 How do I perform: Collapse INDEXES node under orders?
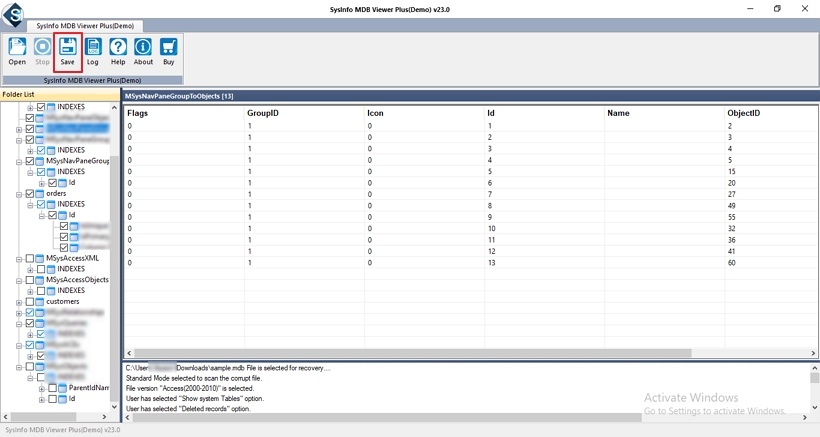(x=30, y=204)
